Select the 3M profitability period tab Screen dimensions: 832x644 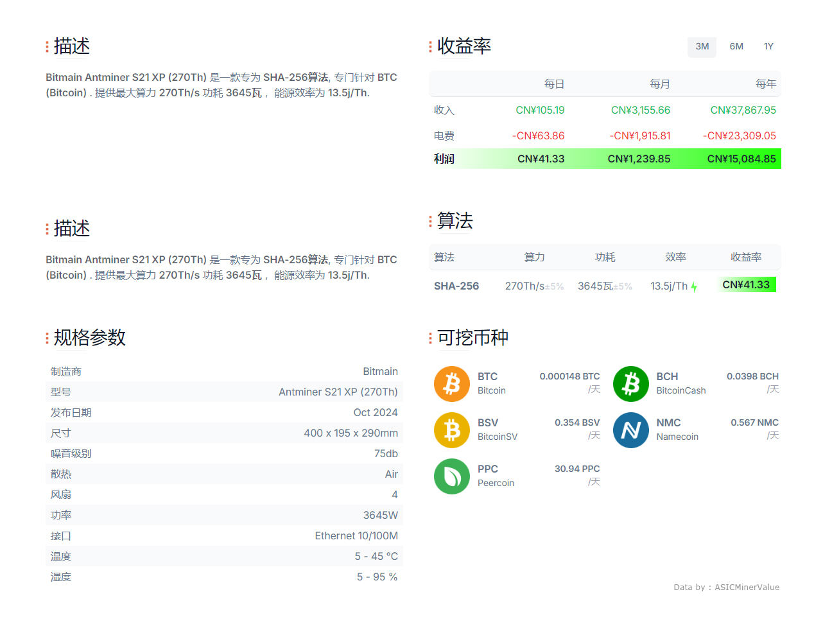[702, 47]
